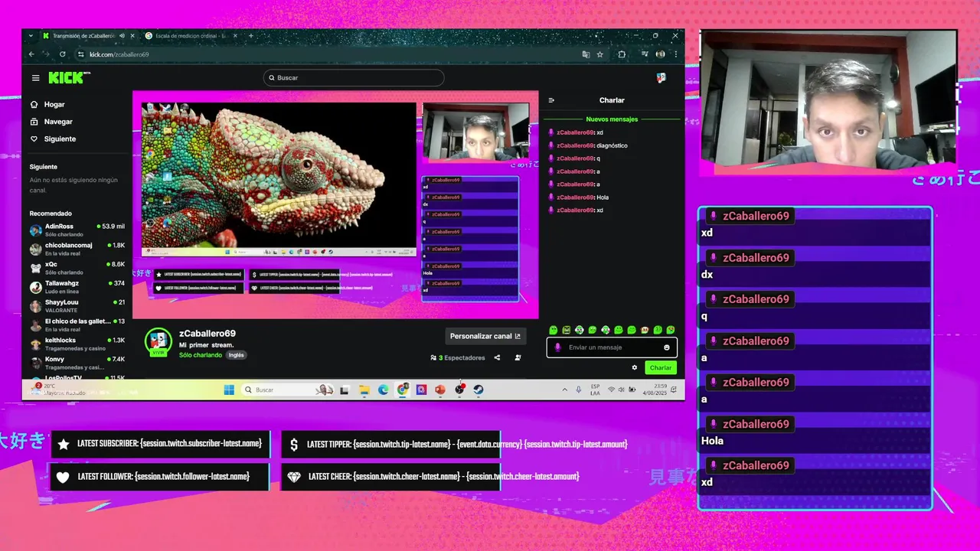Click the 3 Espectadores viewer count
The image size is (980, 551).
click(458, 357)
